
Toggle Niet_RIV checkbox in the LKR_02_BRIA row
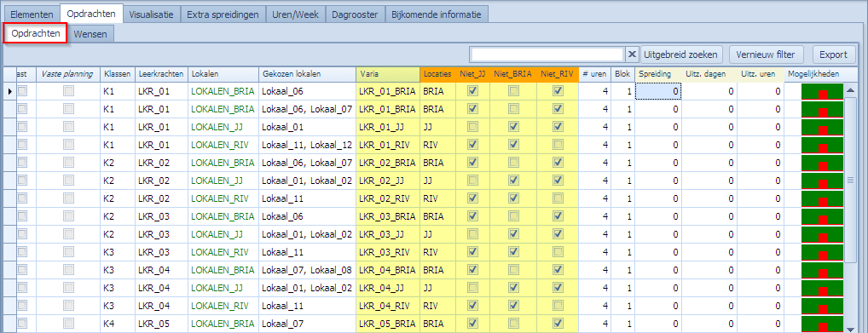click(558, 163)
